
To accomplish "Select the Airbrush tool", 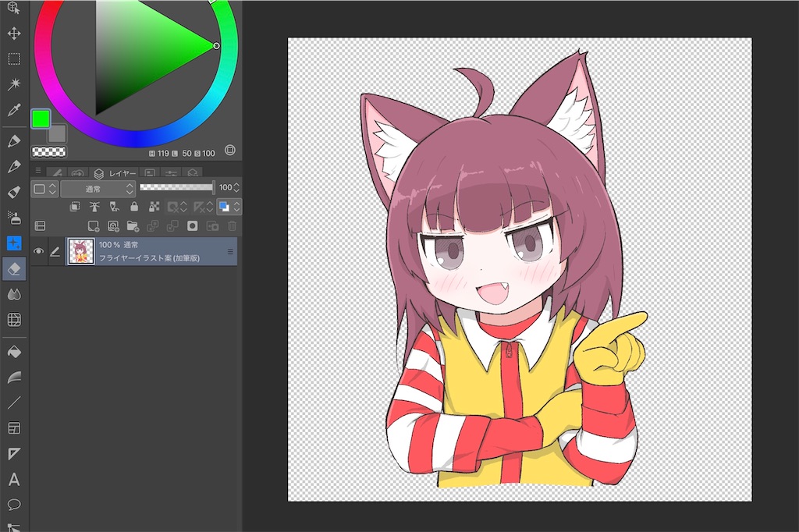I will pos(14,218).
